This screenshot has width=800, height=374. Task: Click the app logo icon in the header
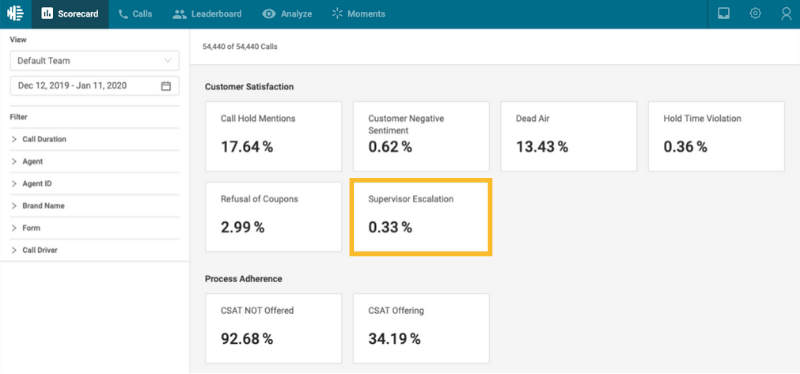coord(15,14)
